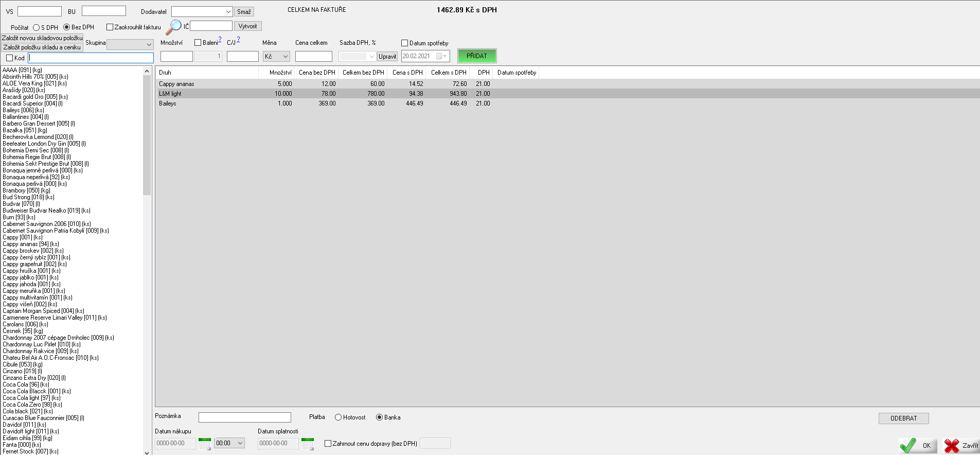Open the Měna currency dropdown
The height and width of the screenshot is (455, 980).
[x=286, y=57]
